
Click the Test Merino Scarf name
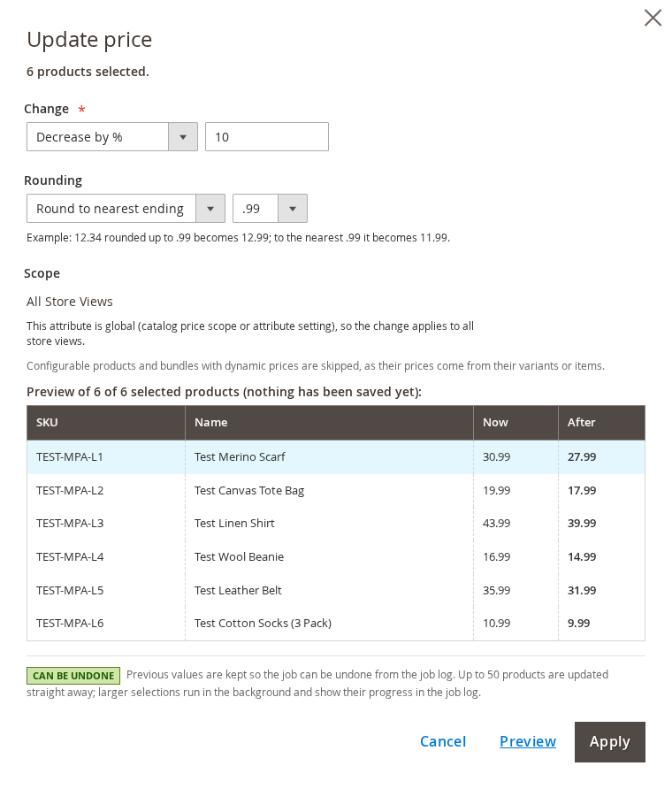[240, 457]
